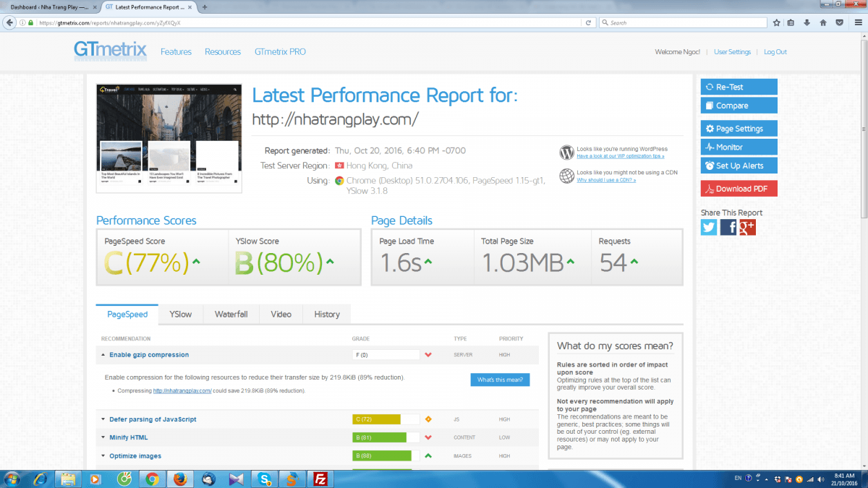Click Set Up Alerts
This screenshot has width=868, height=488.
[x=739, y=166]
